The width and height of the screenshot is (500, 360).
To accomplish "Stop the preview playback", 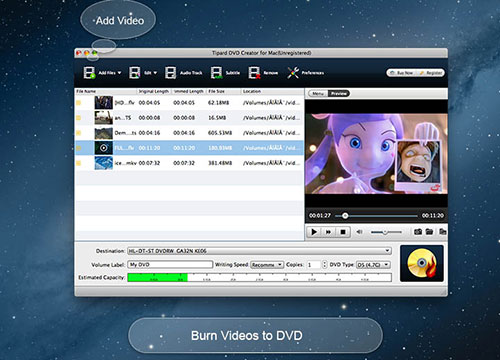I will click(343, 232).
